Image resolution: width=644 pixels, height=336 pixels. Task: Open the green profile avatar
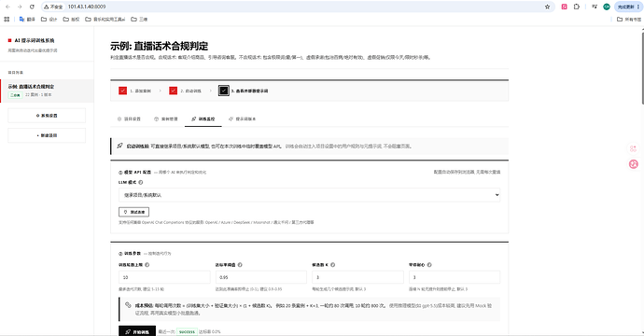click(607, 7)
